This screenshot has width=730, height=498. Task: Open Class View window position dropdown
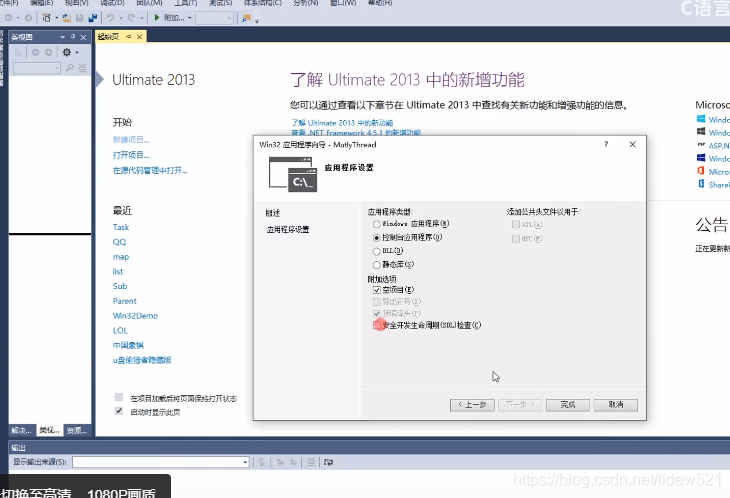pyautogui.click(x=62, y=37)
